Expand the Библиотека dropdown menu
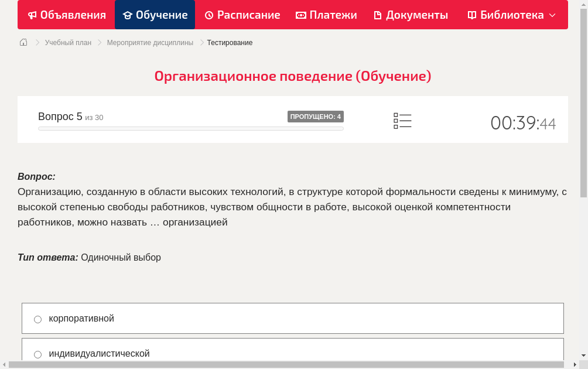The height and width of the screenshot is (369, 588). (511, 15)
